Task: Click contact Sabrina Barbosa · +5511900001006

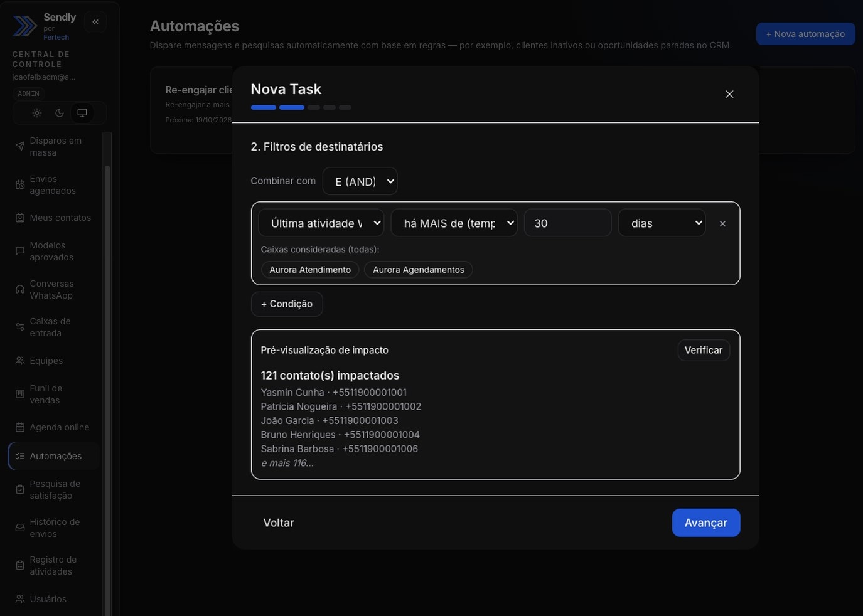Action: pyautogui.click(x=340, y=449)
